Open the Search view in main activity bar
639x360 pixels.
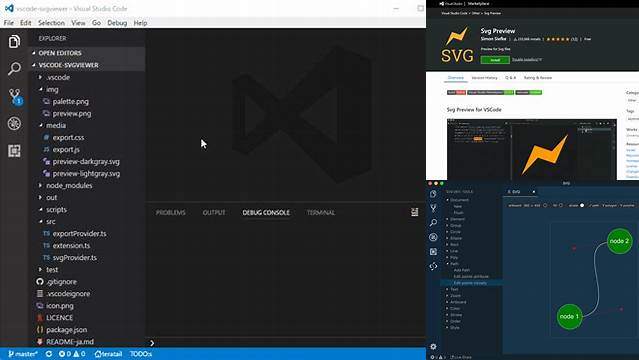[x=14, y=68]
